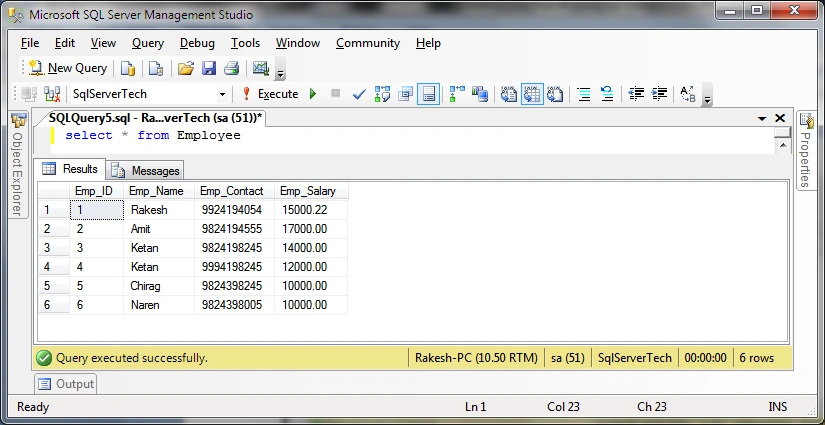Select the Rakesh name cell

tap(159, 210)
